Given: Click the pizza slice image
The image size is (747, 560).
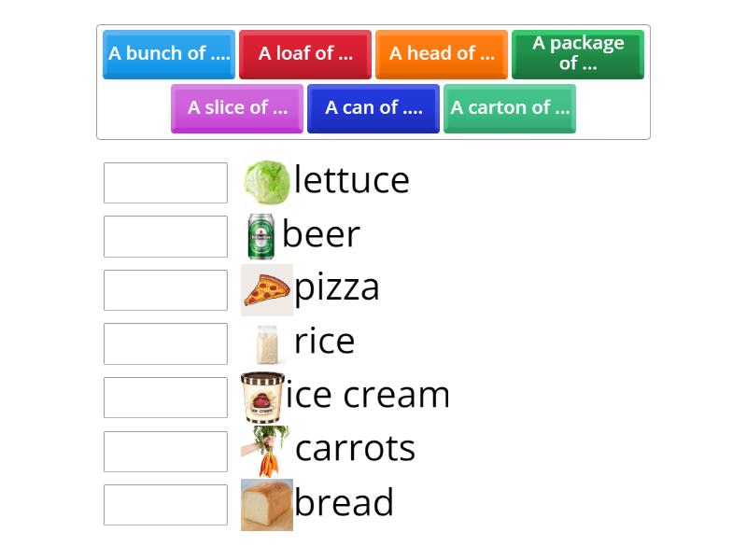Looking at the screenshot, I should 267,289.
